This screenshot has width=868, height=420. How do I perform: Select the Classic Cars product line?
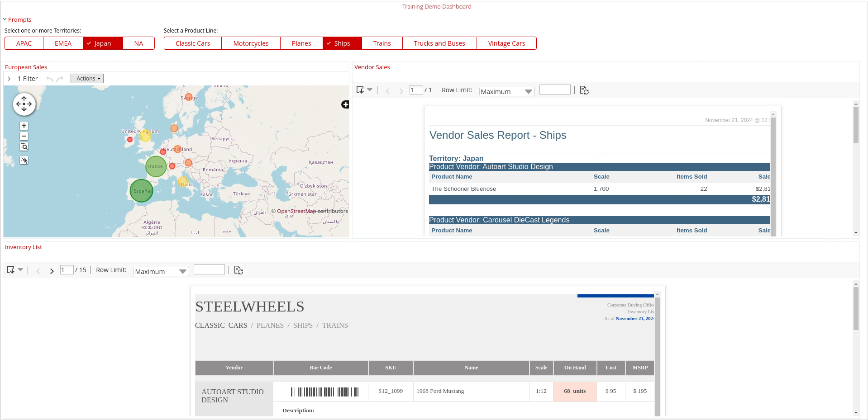tap(193, 43)
